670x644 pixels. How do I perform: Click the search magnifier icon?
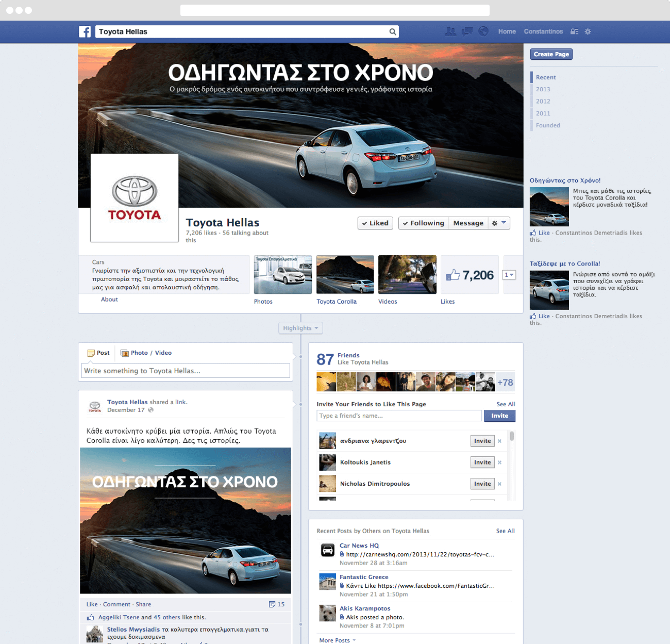coord(393,32)
